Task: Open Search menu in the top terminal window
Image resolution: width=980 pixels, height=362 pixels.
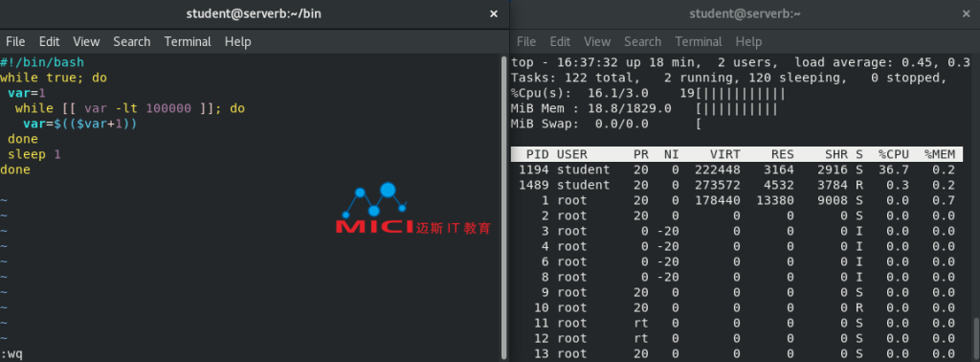Action: coord(642,42)
